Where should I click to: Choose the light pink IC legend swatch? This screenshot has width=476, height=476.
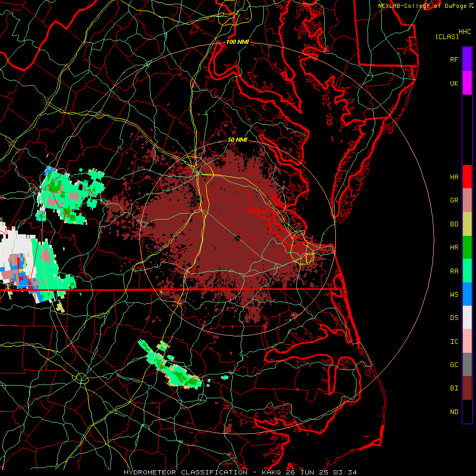pos(467,341)
